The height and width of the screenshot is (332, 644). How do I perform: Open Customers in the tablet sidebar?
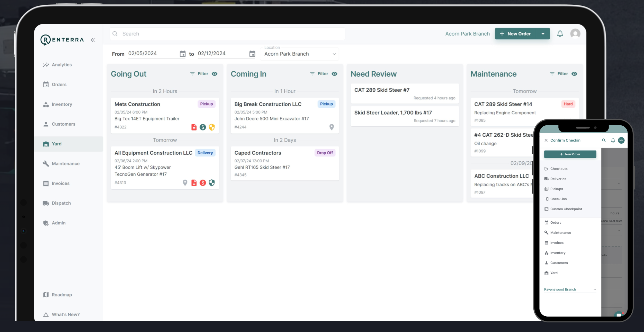coord(68,124)
